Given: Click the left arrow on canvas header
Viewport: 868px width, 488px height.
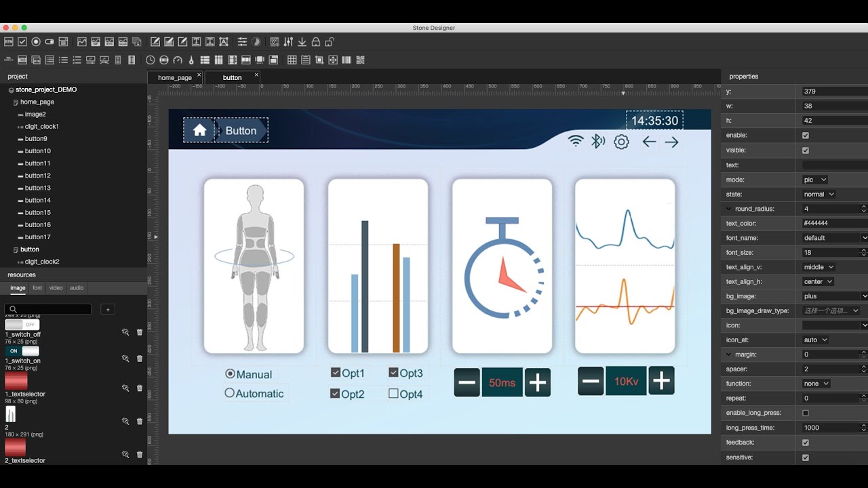Looking at the screenshot, I should pos(649,142).
